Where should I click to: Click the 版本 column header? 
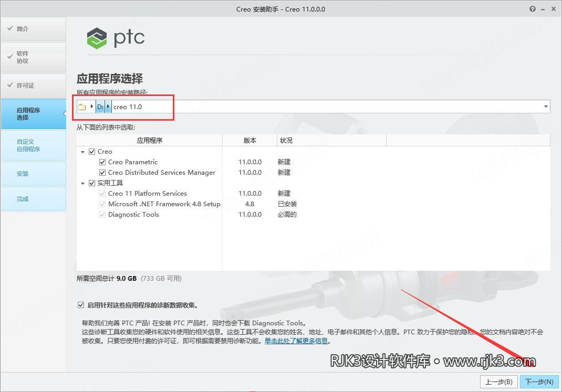click(x=250, y=140)
